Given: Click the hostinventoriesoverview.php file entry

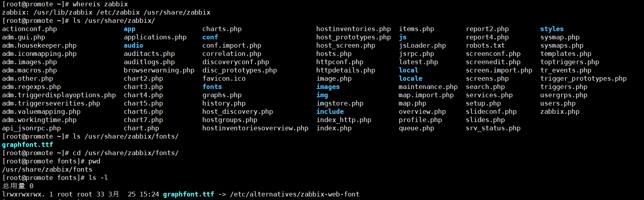Looking at the screenshot, I should (x=255, y=128).
